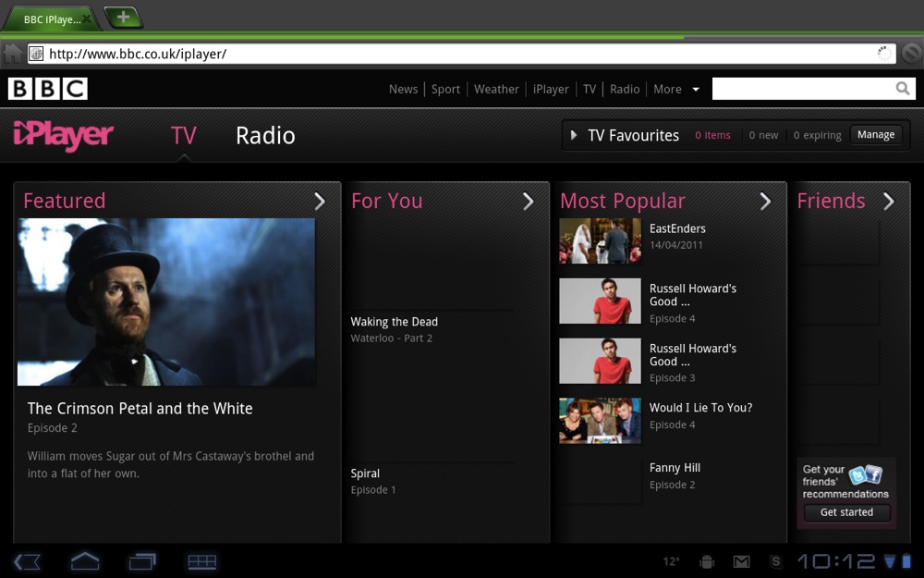Click the Featured heading

pyautogui.click(x=65, y=201)
